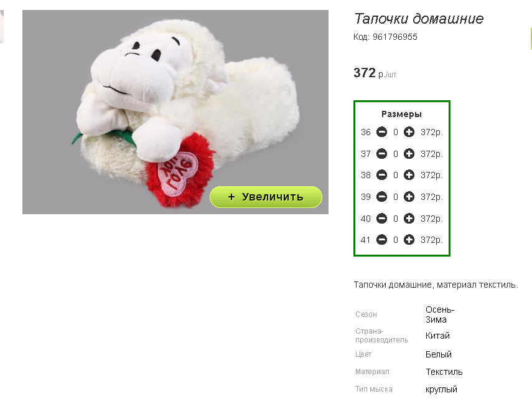Add one pair in size 37
Screen dimensions: 532x406
click(409, 154)
